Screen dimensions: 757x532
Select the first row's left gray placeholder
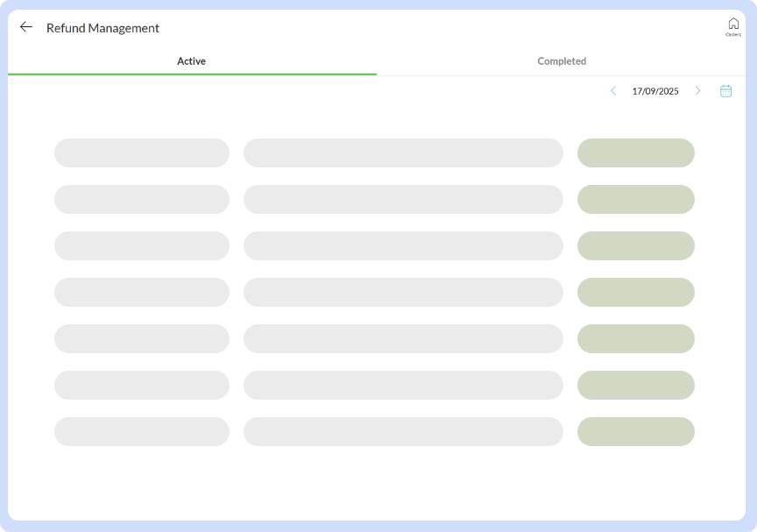[x=141, y=153]
